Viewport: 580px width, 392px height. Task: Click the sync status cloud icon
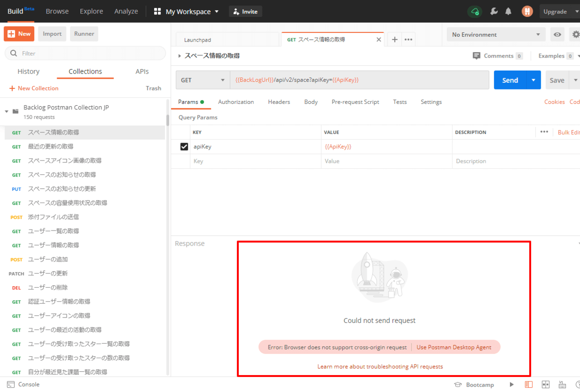coord(475,12)
